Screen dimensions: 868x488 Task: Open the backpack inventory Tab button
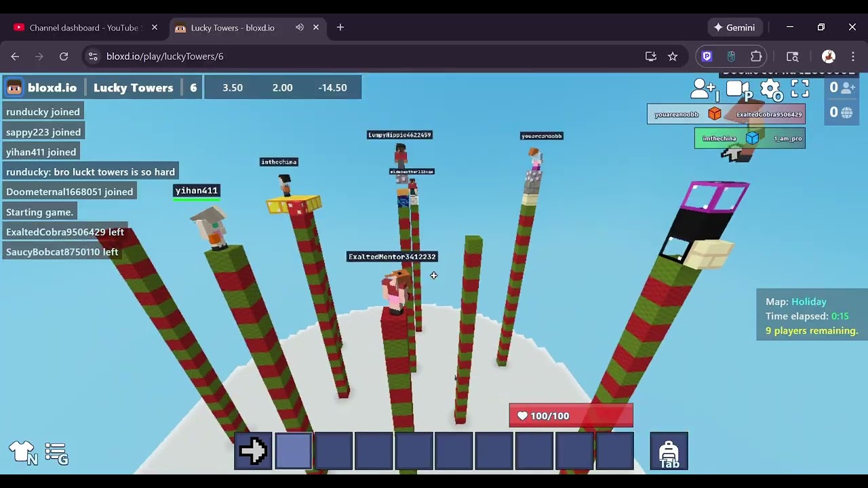point(669,451)
